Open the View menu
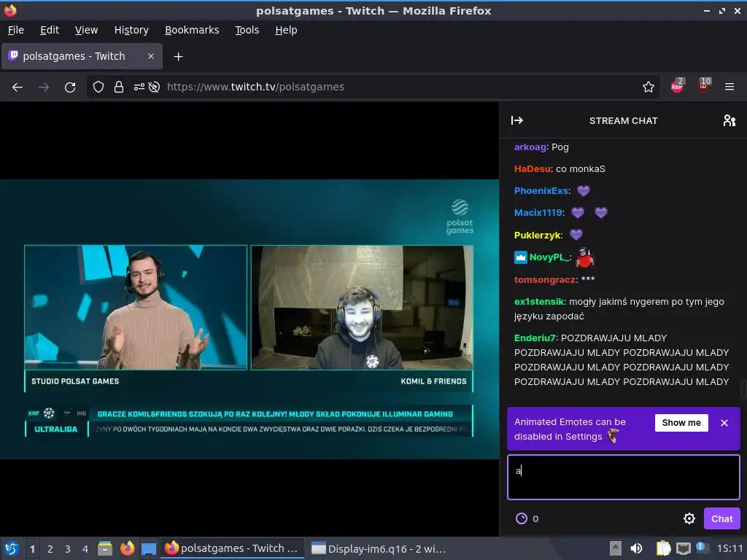Viewport: 747px width, 560px height. click(86, 30)
